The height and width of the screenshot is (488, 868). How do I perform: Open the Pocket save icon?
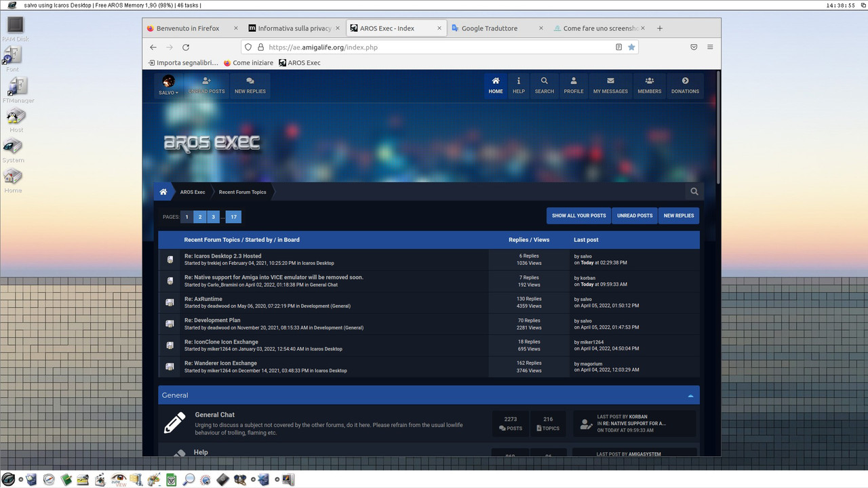694,47
